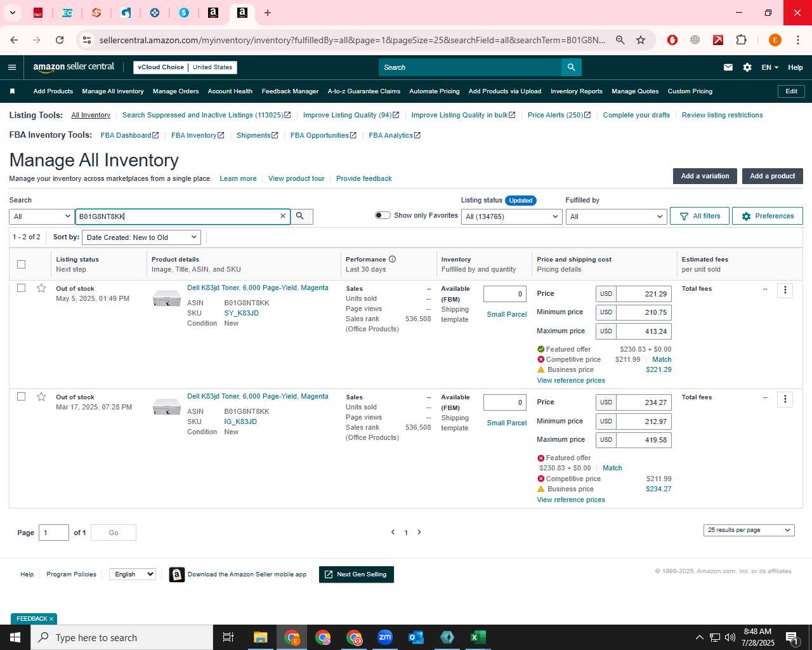Click Match next to Competitive price $211.99

662,359
